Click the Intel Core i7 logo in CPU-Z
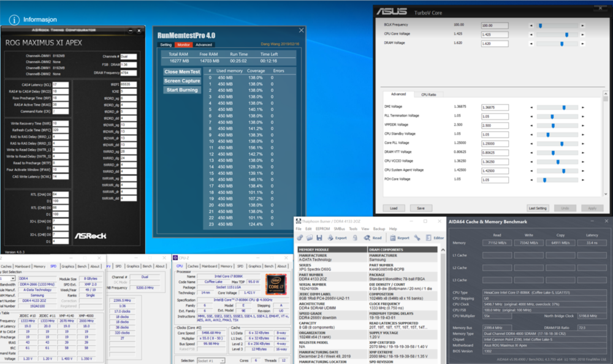 (276, 284)
